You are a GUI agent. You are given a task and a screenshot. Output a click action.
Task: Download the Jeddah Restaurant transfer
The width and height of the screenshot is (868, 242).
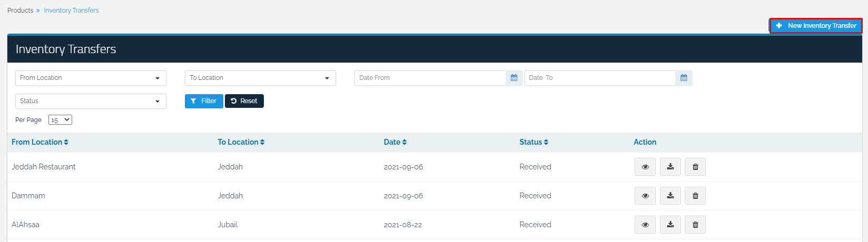point(670,167)
